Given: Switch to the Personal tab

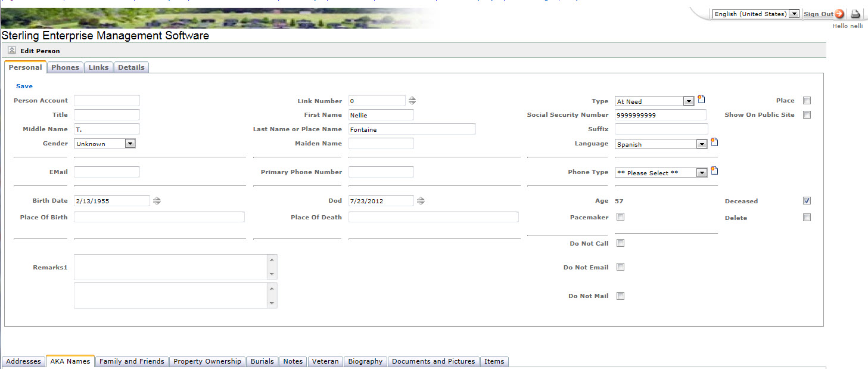Looking at the screenshot, I should click(25, 67).
